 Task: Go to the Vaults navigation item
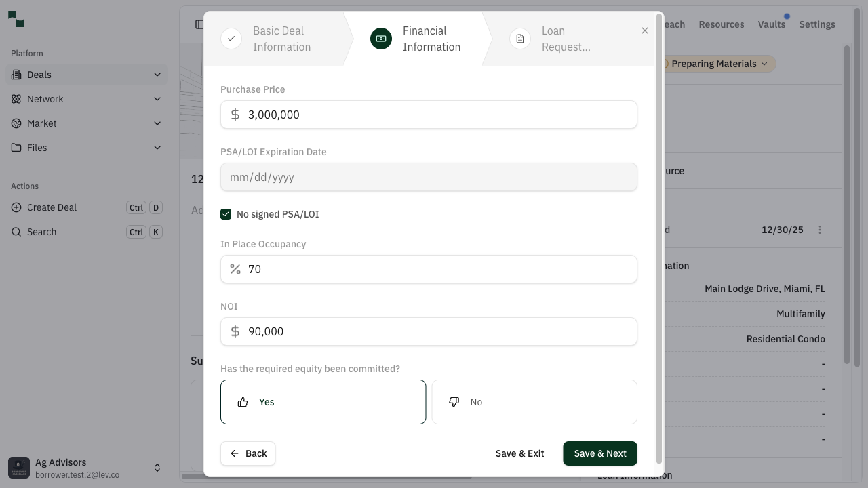point(772,24)
